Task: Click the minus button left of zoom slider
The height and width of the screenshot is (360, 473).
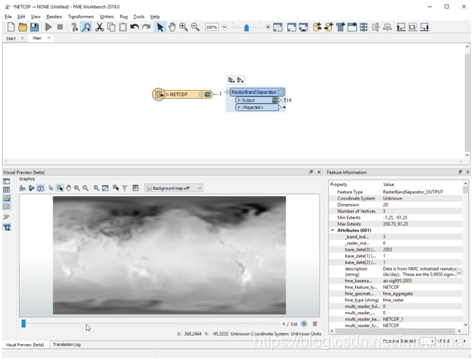Action: (225, 27)
